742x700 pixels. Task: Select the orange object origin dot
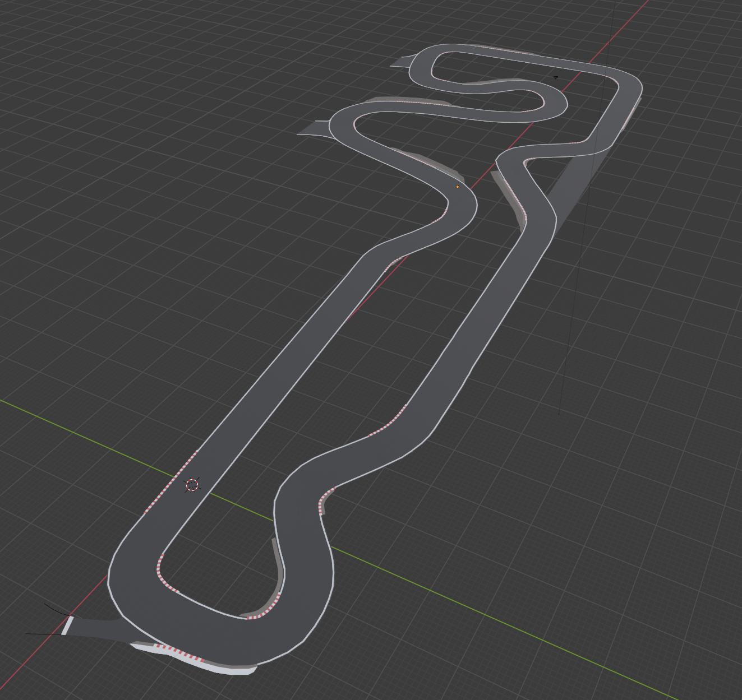(458, 187)
